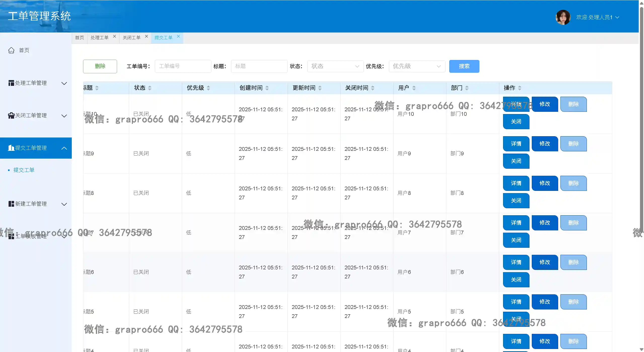This screenshot has height=352, width=644.
Task: Click the 关闭工单管理 briefcase icon
Action: (x=11, y=116)
